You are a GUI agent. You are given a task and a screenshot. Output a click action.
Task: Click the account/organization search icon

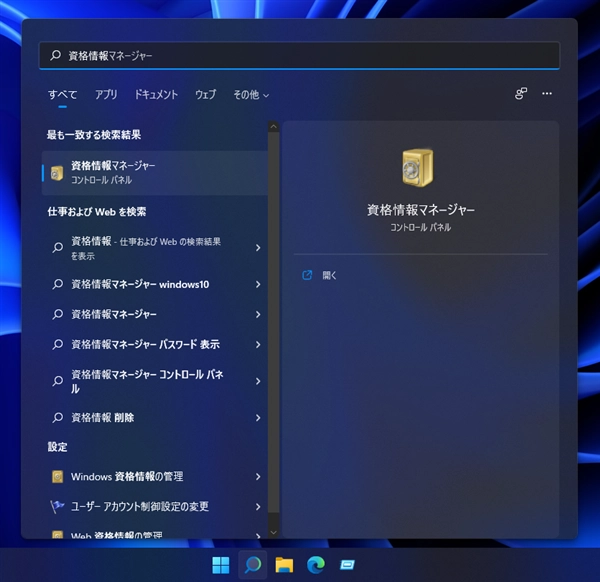click(x=520, y=94)
